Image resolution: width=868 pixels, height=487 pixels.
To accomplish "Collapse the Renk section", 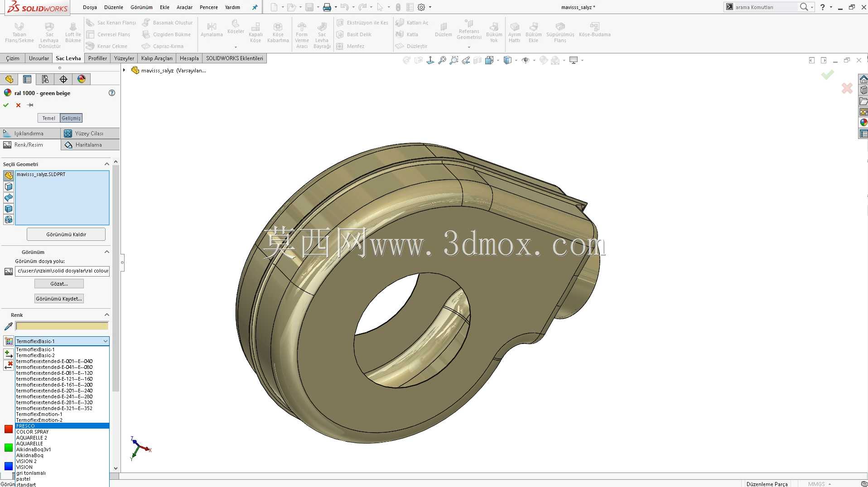I will point(107,315).
